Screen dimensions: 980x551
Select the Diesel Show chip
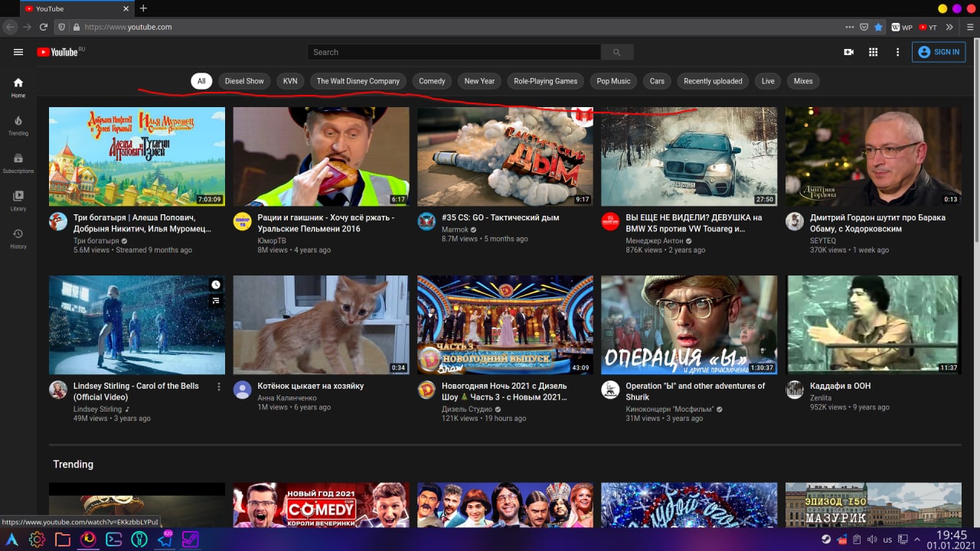(244, 81)
